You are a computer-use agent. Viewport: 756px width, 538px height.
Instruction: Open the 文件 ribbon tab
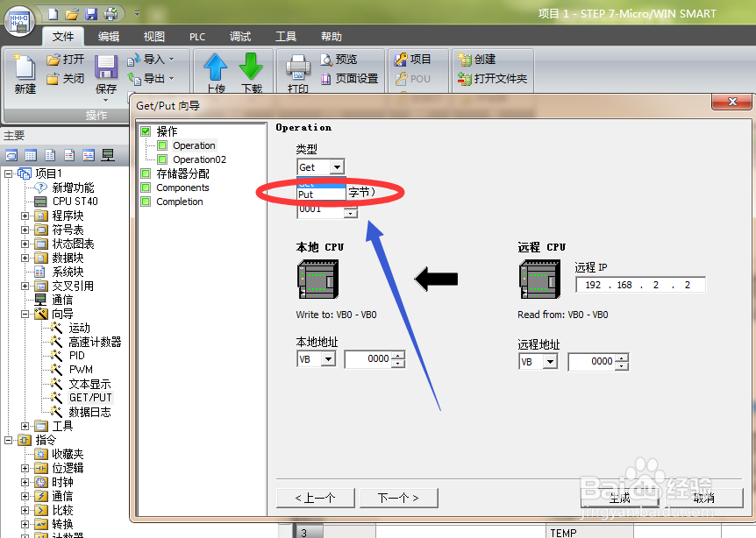coord(62,37)
